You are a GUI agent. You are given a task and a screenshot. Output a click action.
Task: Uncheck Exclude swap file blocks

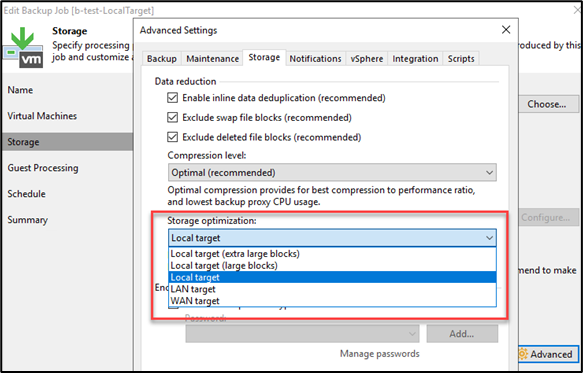(172, 118)
